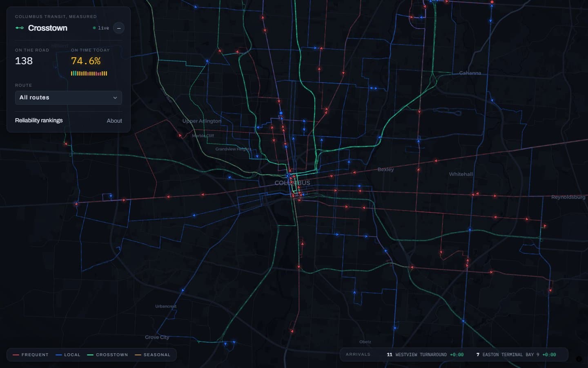
Task: Click the Bexley map label
Action: [x=385, y=169]
